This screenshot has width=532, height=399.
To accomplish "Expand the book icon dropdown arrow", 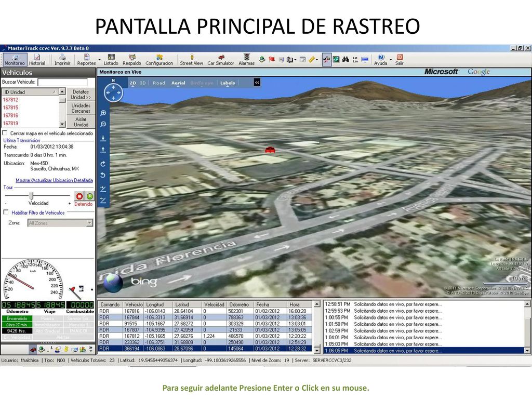I will click(x=296, y=60).
